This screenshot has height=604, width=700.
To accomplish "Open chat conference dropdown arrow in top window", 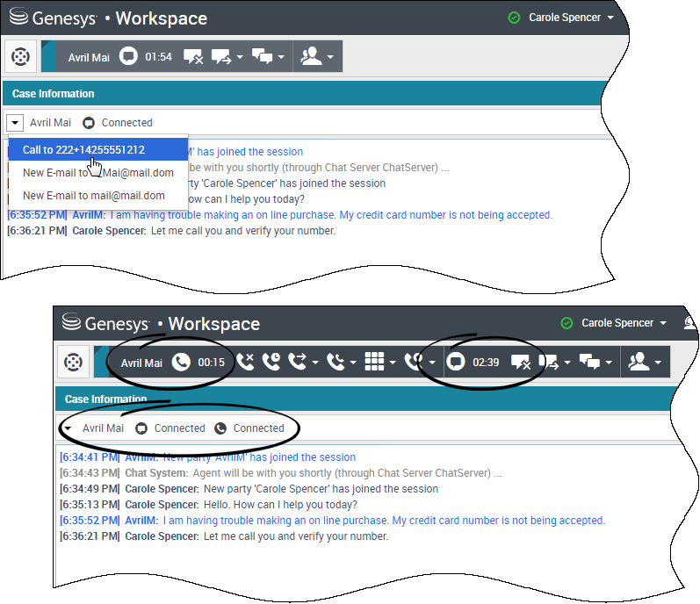I will click(x=281, y=57).
